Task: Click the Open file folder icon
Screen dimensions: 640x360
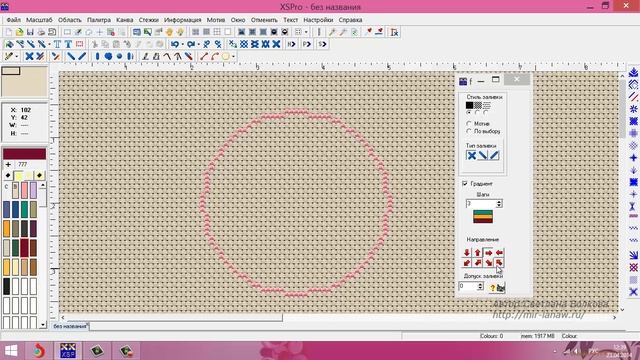Action: [x=19, y=32]
